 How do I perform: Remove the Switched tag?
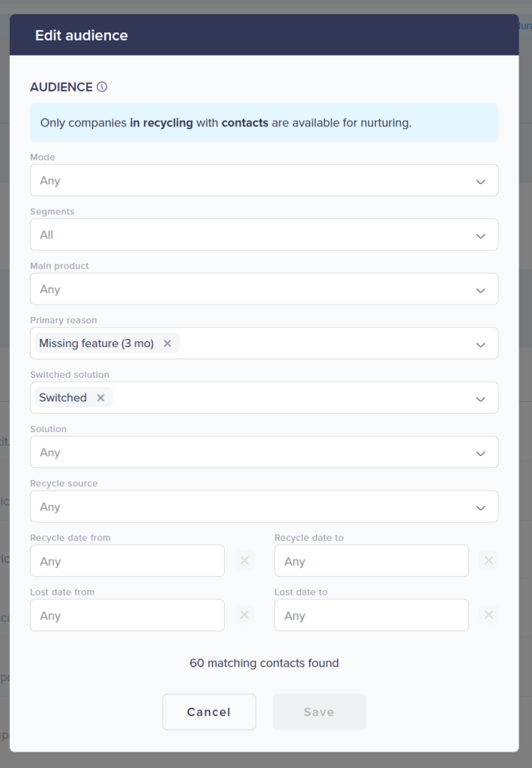point(100,397)
